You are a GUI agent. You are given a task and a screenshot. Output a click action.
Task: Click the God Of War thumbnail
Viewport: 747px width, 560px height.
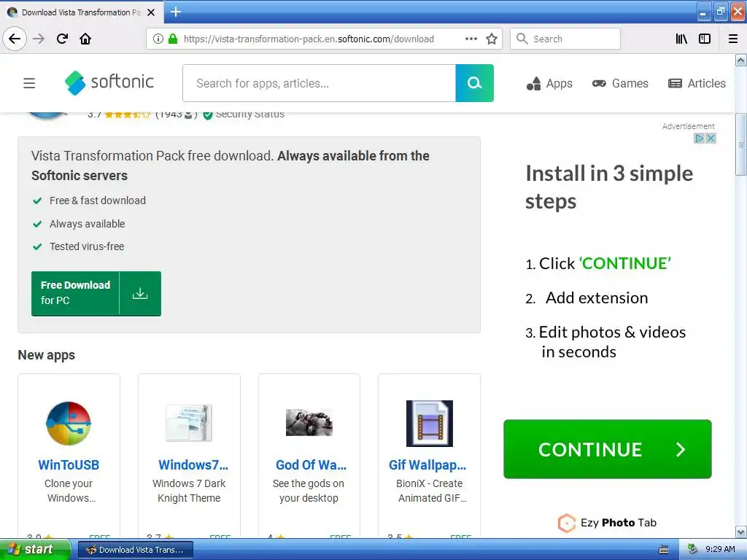309,422
